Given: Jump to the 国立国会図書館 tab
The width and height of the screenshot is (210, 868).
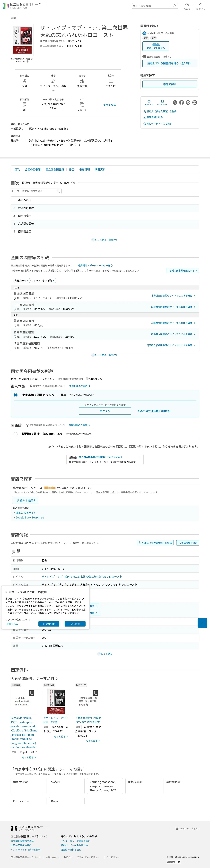Looking at the screenshot, I should pyautogui.click(x=55, y=169).
